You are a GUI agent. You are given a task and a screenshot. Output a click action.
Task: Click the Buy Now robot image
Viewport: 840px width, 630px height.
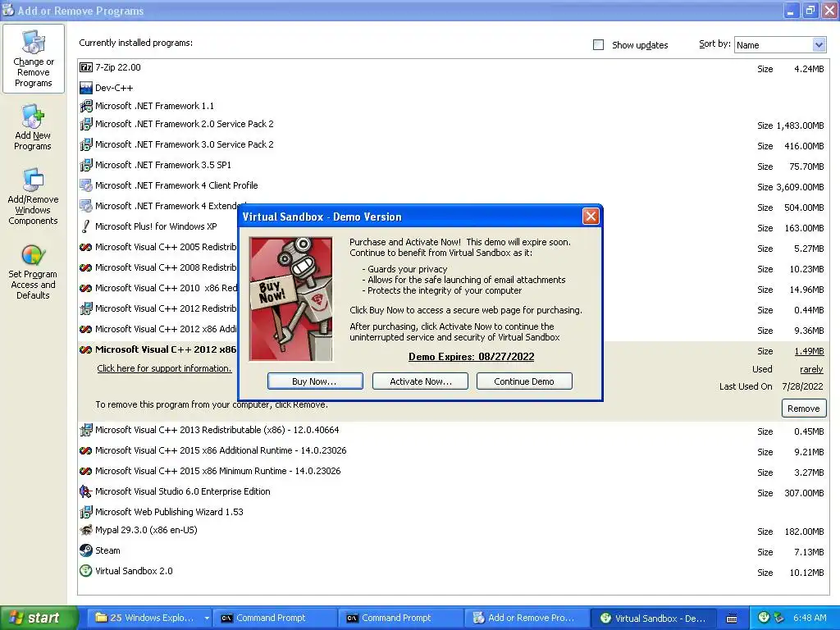click(291, 299)
